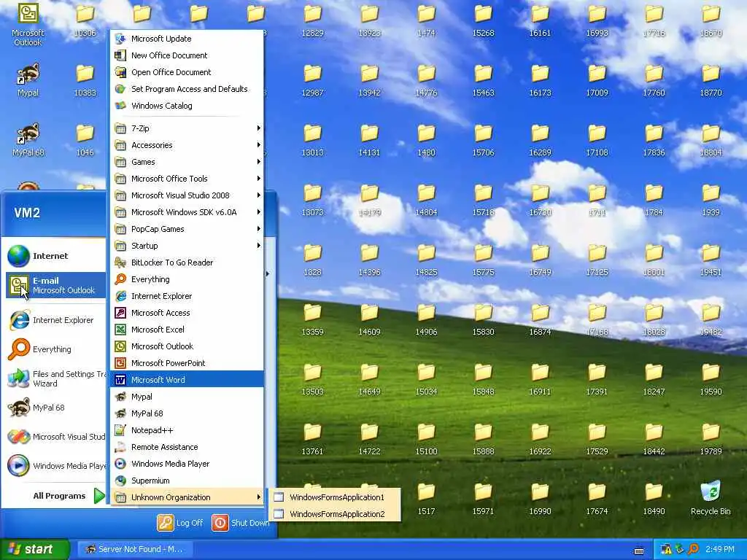
Task: Open Microsoft Outlook in programs list
Action: point(187,346)
